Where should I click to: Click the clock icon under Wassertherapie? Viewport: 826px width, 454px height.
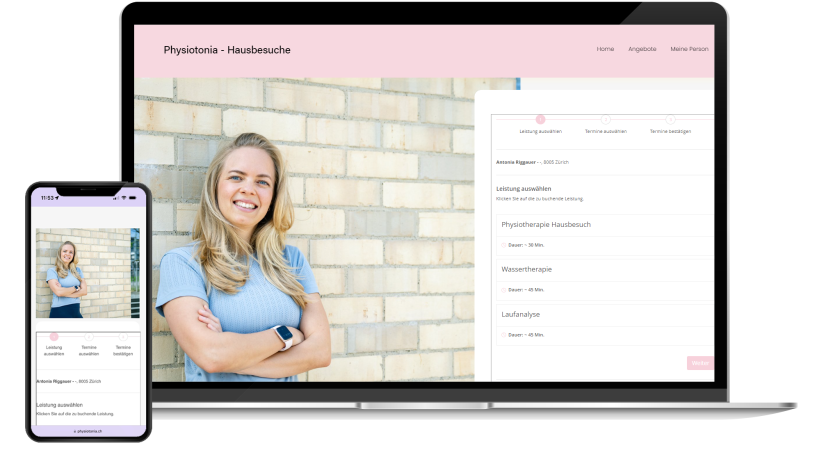click(x=504, y=290)
